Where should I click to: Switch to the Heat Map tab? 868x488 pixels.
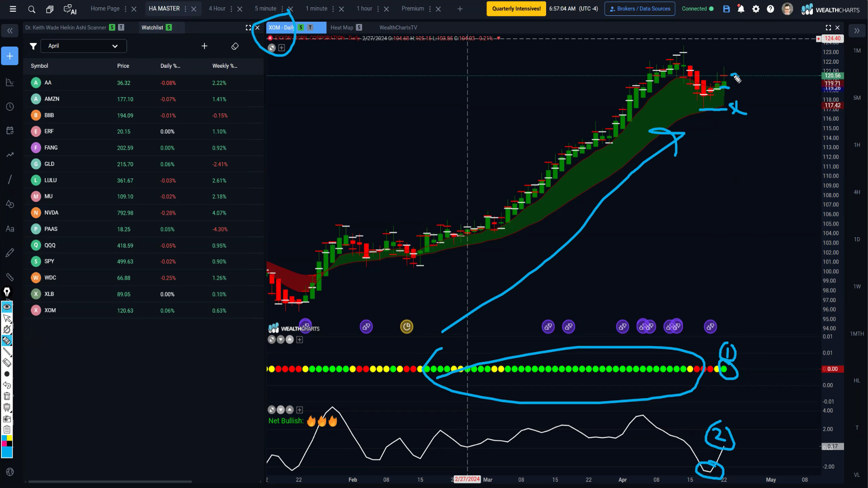(342, 28)
